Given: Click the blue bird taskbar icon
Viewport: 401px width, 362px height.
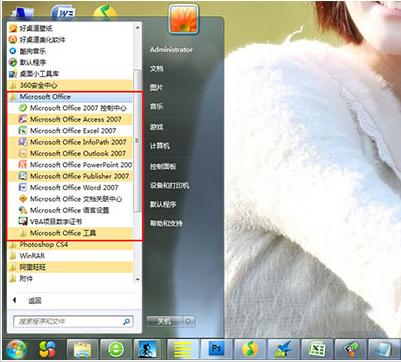Looking at the screenshot, I should 283,349.
